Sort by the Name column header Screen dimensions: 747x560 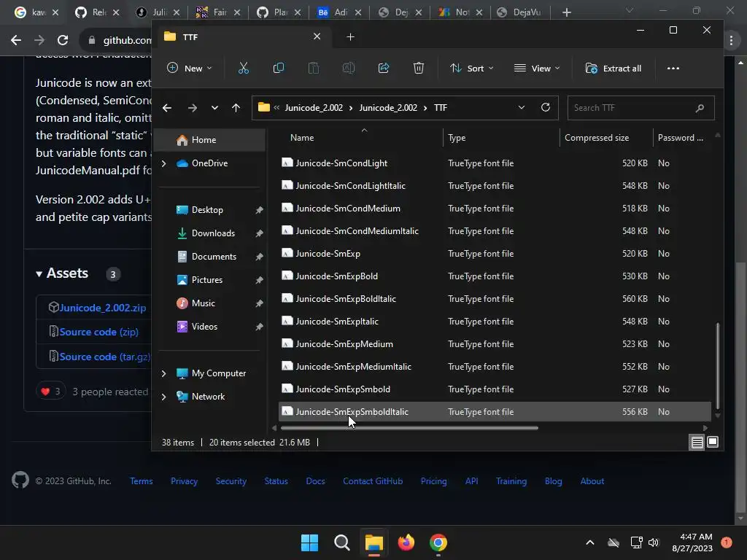[x=302, y=138]
